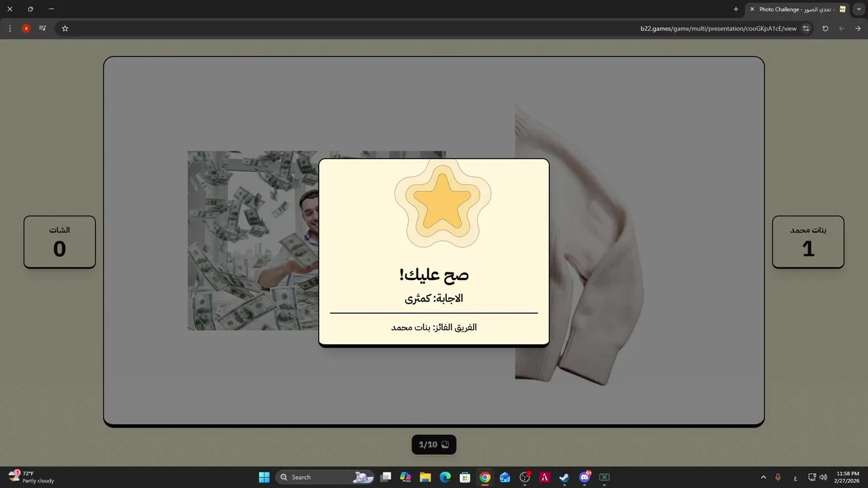This screenshot has height=488, width=868.
Task: Open the Chrome three-dot menu
Action: pyautogui.click(x=9, y=28)
